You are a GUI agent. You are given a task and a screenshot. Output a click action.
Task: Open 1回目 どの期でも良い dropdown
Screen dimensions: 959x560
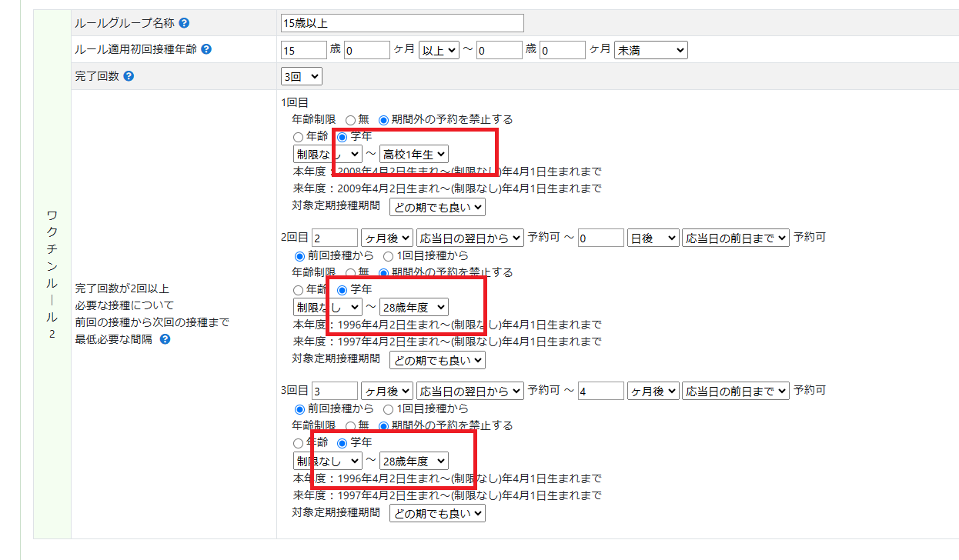(x=437, y=207)
